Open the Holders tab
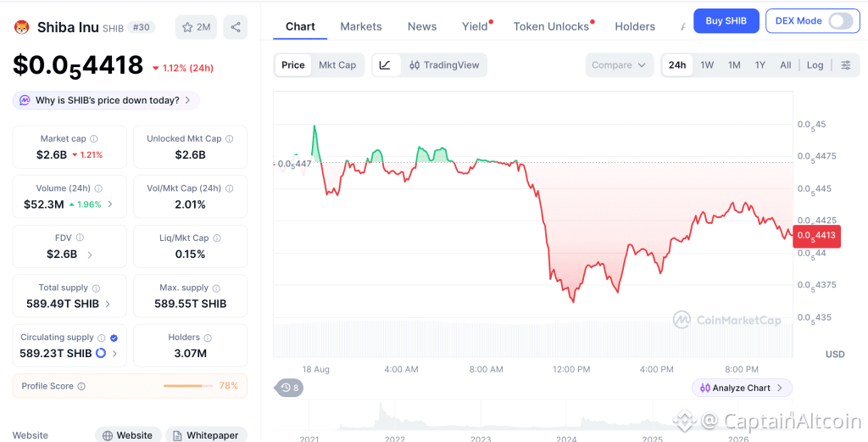This screenshot has height=442, width=868. click(x=635, y=26)
